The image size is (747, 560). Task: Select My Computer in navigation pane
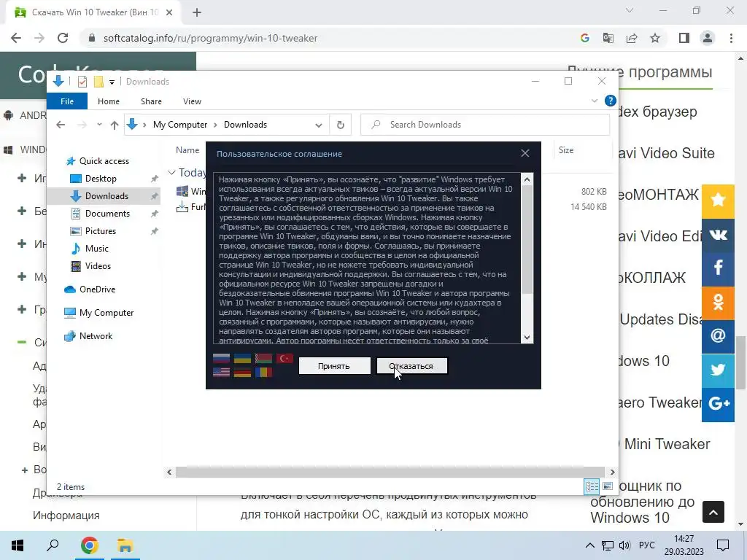[107, 312]
